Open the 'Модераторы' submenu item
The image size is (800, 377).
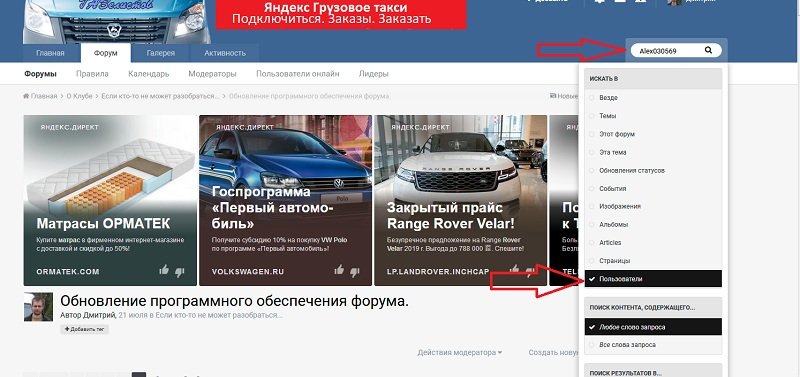pos(212,74)
